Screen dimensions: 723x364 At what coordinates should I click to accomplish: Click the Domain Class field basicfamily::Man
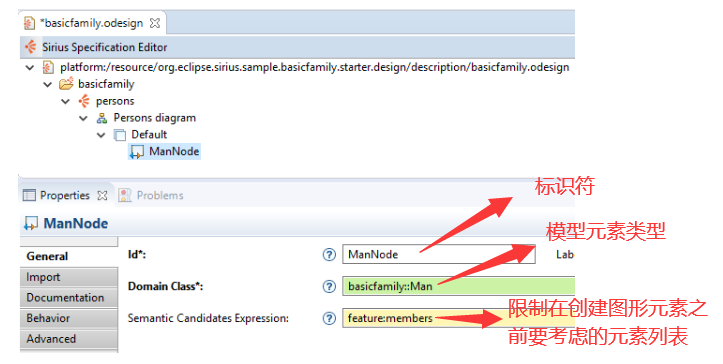pyautogui.click(x=459, y=286)
